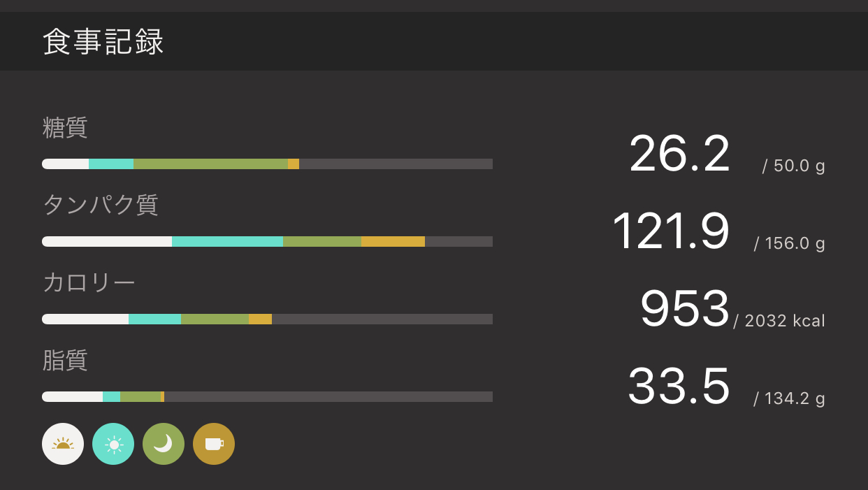Select the タンパク質 label
The image size is (868, 490).
point(101,205)
